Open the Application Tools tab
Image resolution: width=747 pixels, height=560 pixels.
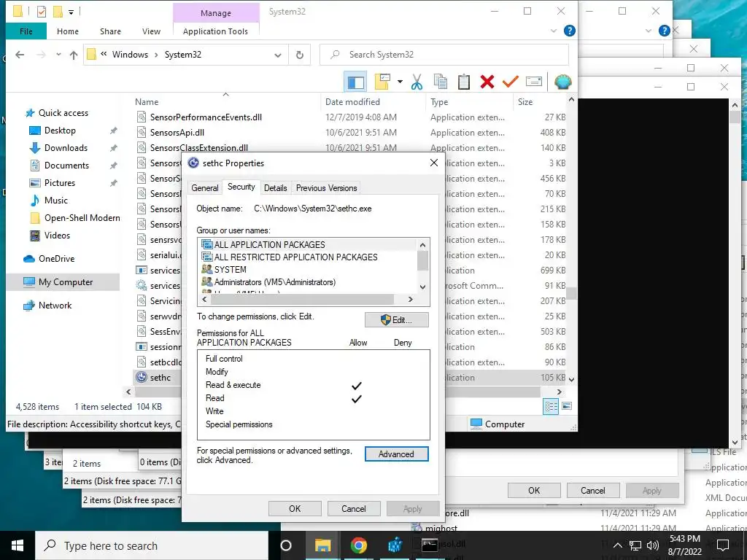[x=215, y=31]
